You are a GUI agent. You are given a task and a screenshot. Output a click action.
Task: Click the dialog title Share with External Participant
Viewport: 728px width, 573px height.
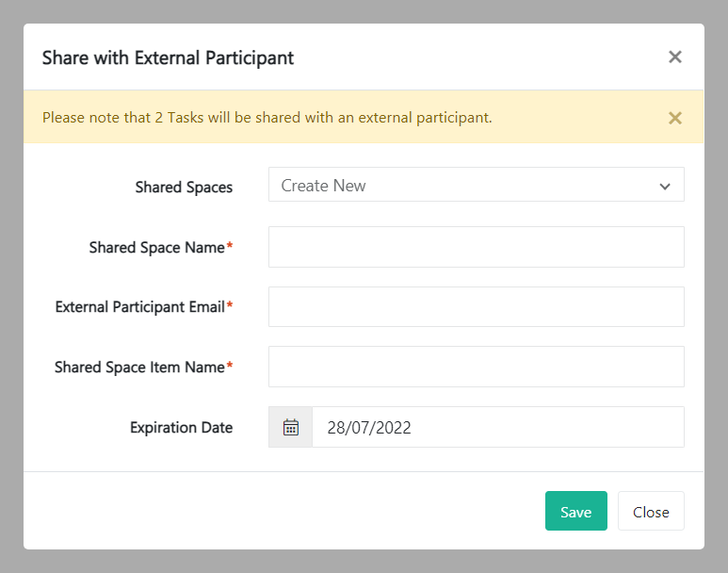pos(168,57)
